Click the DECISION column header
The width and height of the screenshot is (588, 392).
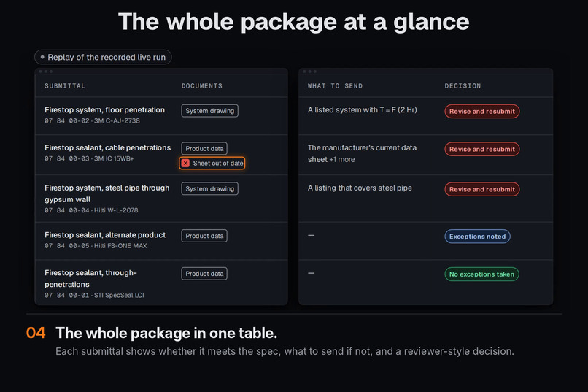coord(463,86)
